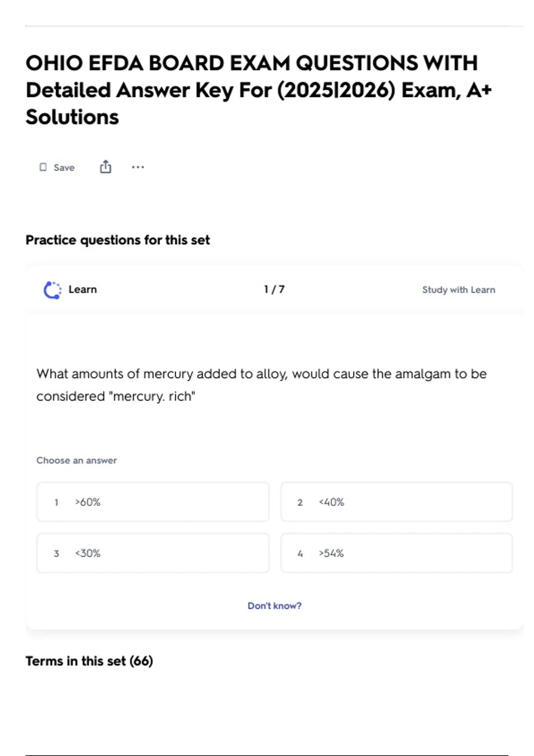
Task: Click the number 3 badge of the <30% option
Action: pos(57,554)
